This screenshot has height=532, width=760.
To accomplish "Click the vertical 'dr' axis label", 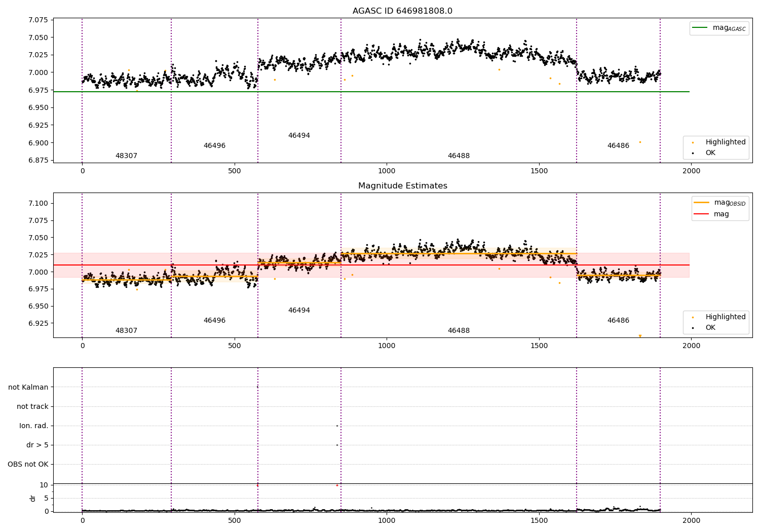I will [x=33, y=498].
